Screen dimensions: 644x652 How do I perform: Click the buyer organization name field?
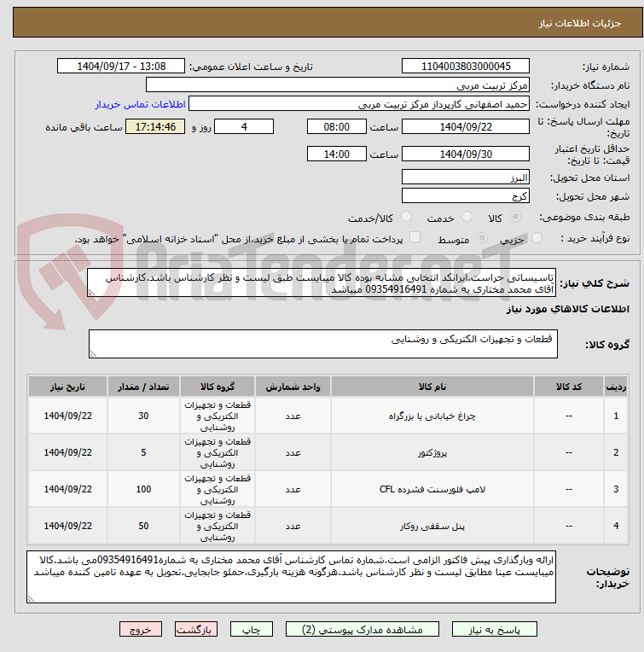point(338,84)
